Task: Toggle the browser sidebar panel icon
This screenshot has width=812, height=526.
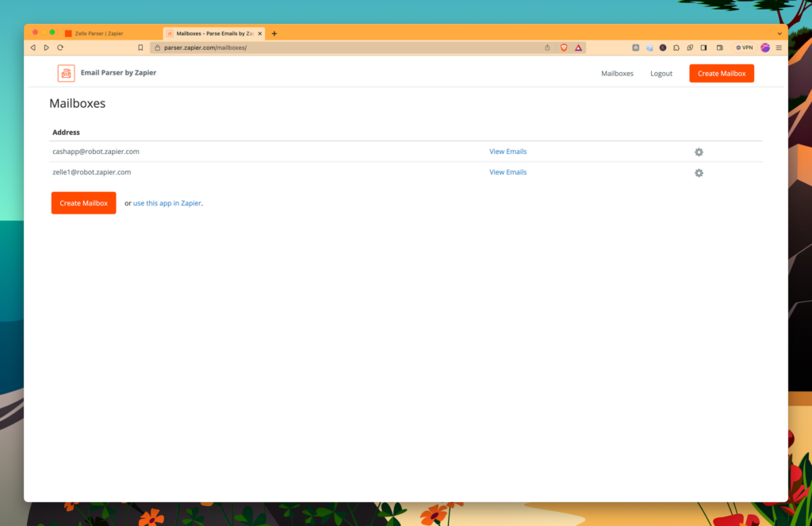Action: pyautogui.click(x=703, y=48)
